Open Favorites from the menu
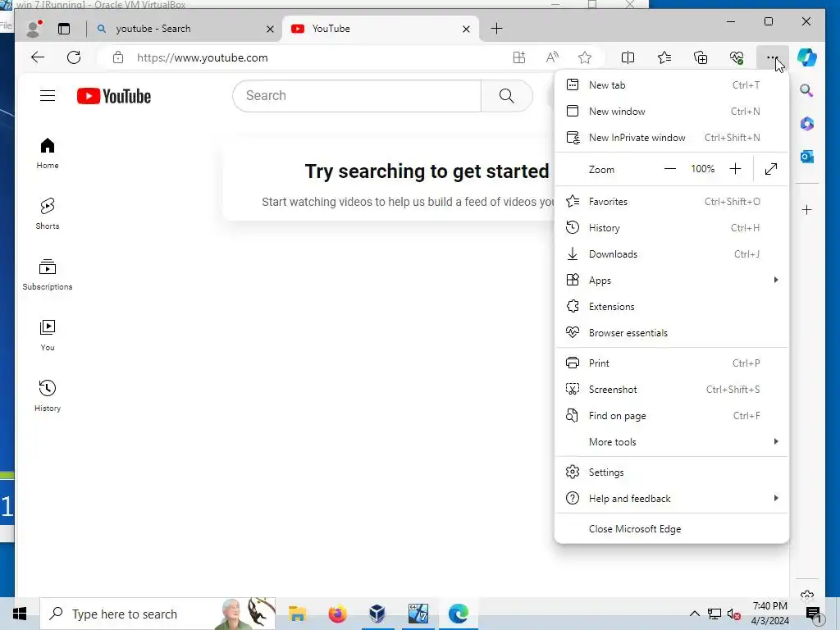 [x=672, y=202]
